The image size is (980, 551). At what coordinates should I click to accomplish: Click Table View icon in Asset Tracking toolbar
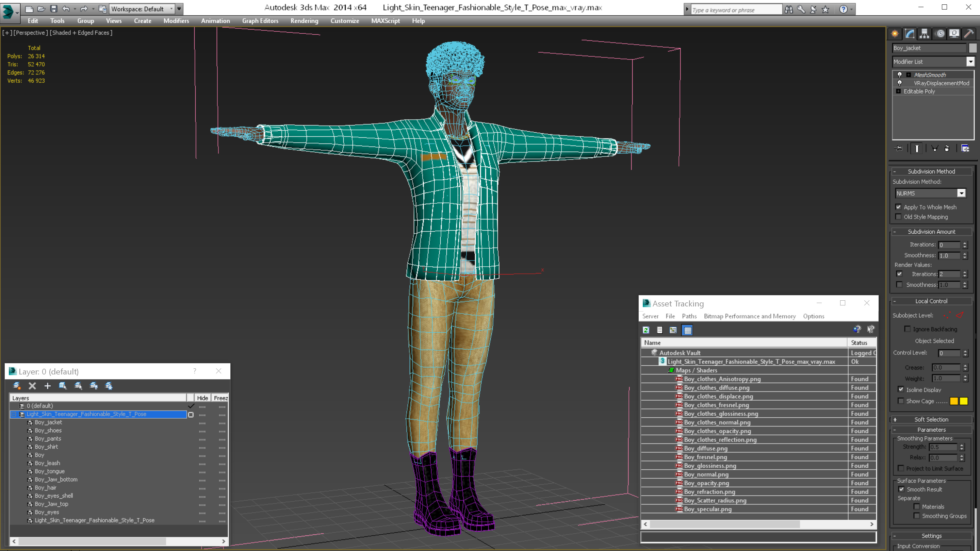687,330
